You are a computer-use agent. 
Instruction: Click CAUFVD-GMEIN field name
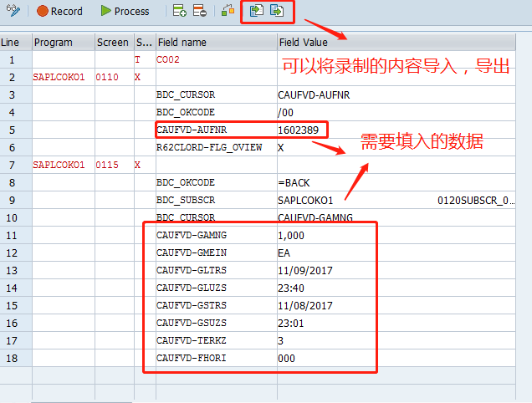click(x=192, y=253)
